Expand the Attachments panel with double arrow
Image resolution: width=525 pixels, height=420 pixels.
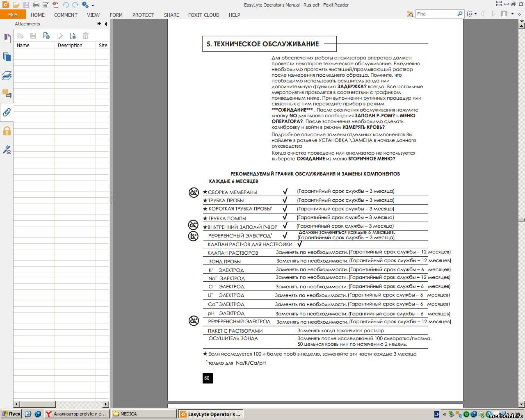99,24
